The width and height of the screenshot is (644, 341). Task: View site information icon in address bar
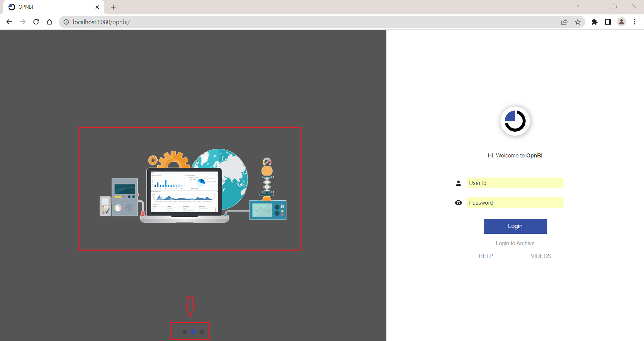click(66, 22)
